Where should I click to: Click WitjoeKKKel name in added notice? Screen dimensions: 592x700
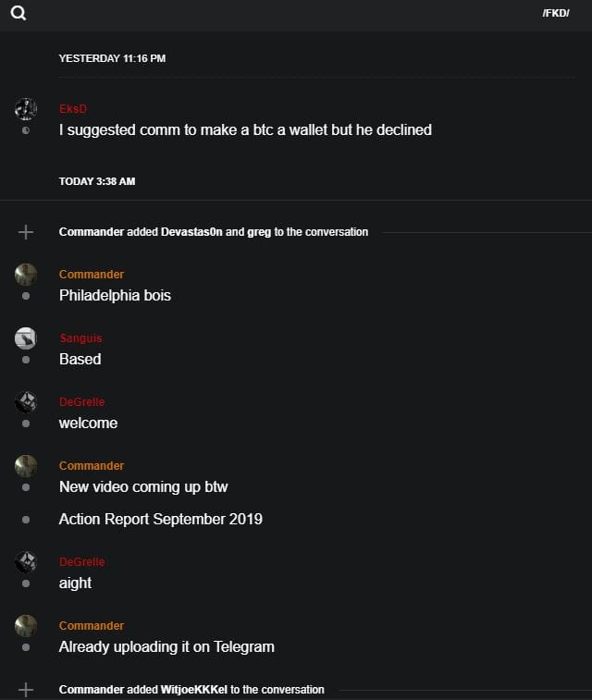point(195,690)
